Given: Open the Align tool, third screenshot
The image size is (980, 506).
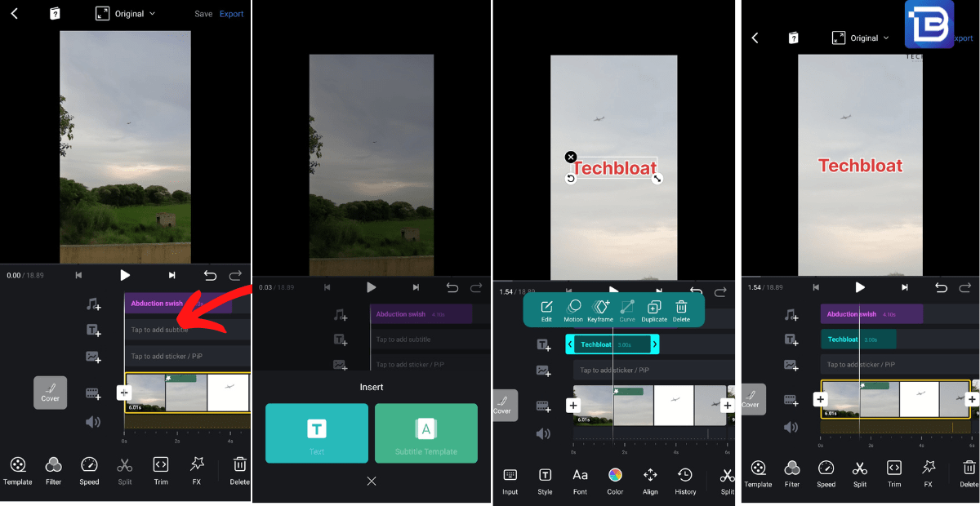Looking at the screenshot, I should click(x=650, y=481).
